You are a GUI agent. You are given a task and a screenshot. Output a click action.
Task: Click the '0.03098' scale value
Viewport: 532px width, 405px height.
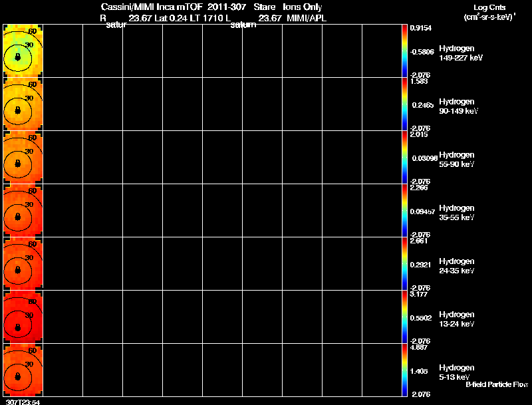click(424, 158)
